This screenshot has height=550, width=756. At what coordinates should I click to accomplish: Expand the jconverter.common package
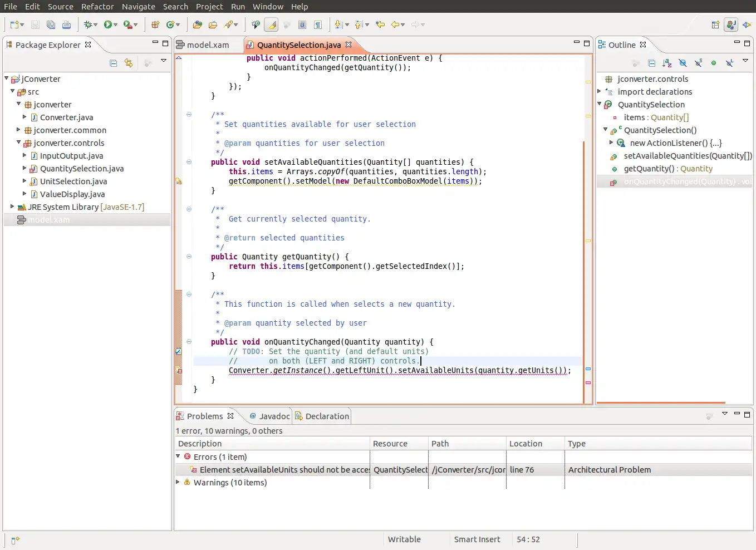click(x=18, y=130)
